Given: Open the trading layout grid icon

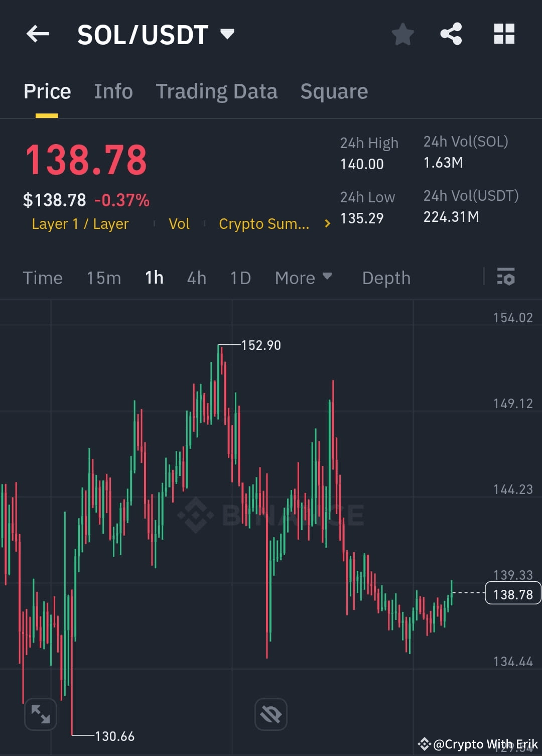Looking at the screenshot, I should point(504,34).
